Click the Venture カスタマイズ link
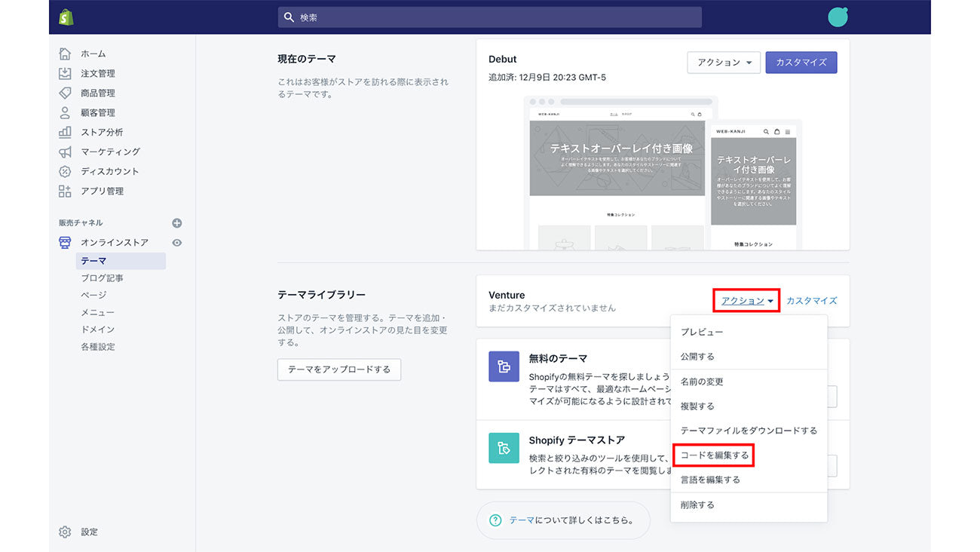Screen dimensions: 980x552 [x=811, y=301]
